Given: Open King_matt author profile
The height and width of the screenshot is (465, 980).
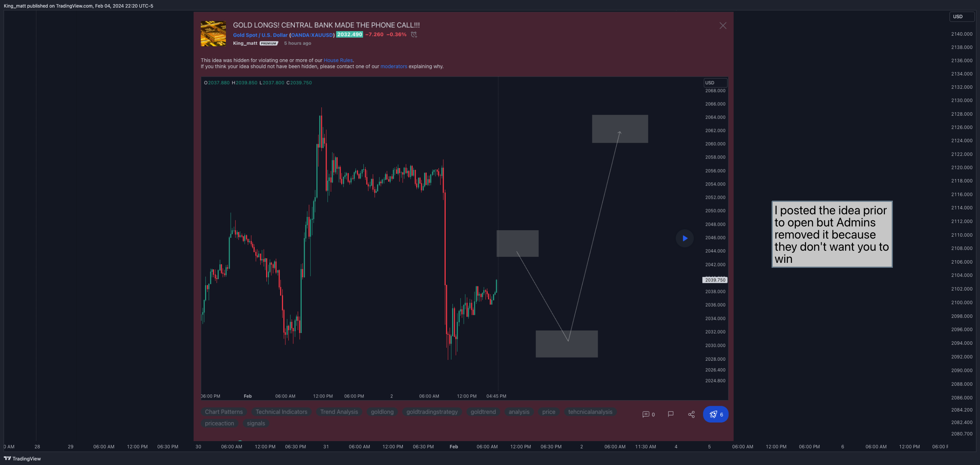Looking at the screenshot, I should click(x=245, y=43).
